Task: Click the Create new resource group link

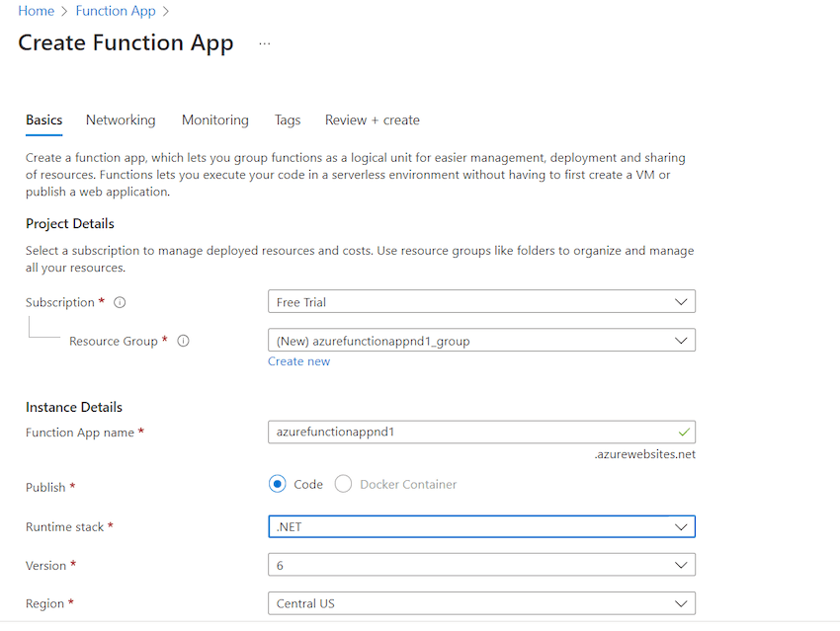Action: pos(298,361)
